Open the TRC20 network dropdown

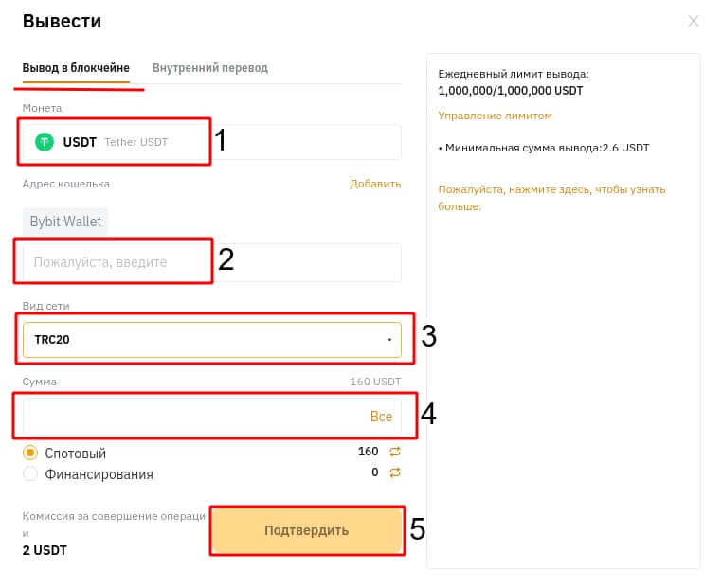[212, 340]
